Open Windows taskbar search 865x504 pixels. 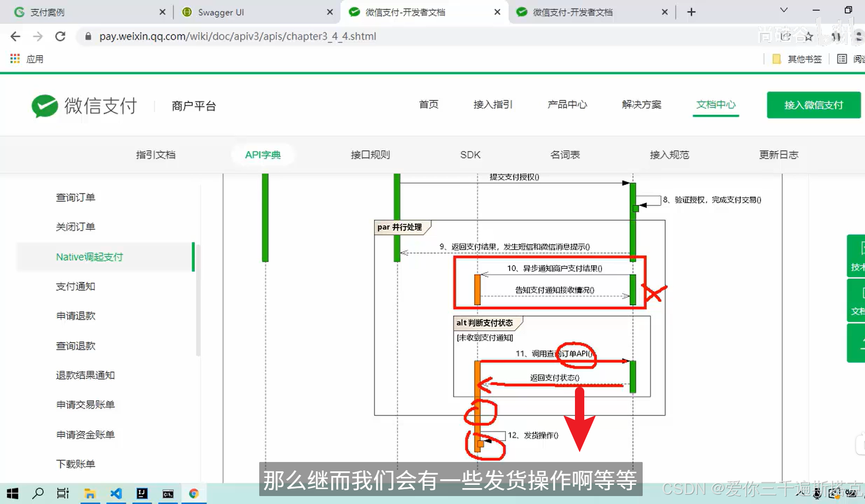38,493
